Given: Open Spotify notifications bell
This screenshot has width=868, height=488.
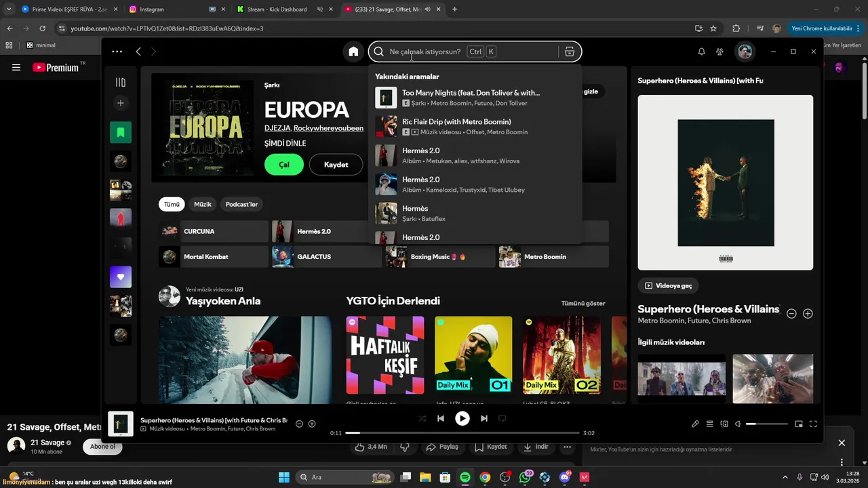Looking at the screenshot, I should [701, 52].
